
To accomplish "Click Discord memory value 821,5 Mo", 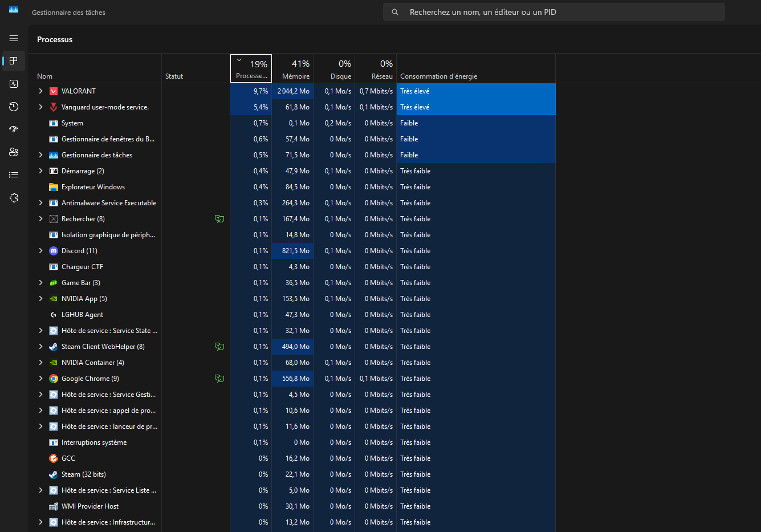I will coord(296,251).
